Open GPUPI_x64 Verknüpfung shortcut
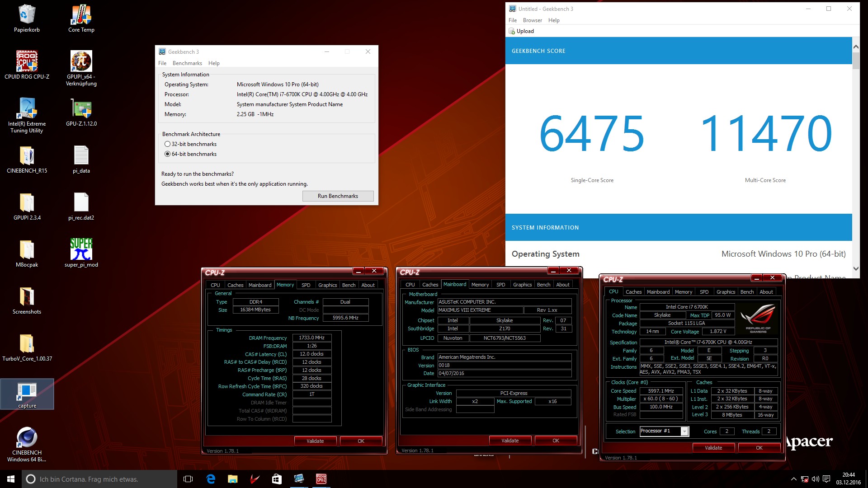This screenshot has height=488, width=868. pyautogui.click(x=81, y=68)
